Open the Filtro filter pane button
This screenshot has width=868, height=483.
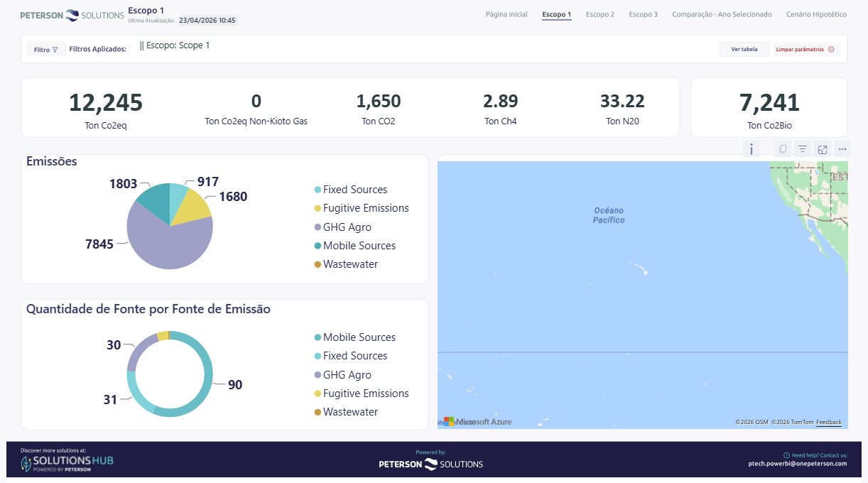pos(46,50)
